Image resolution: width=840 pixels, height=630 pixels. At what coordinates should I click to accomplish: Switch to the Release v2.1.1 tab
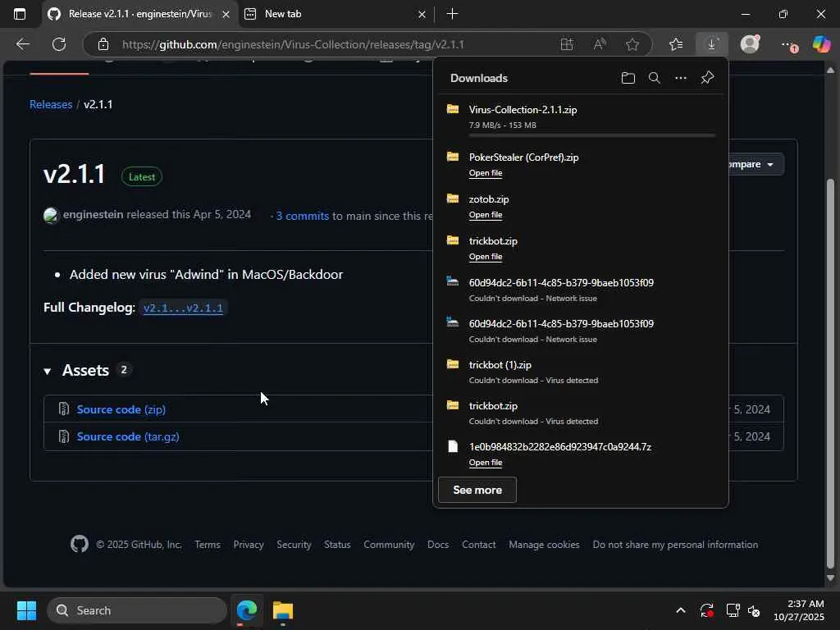(139, 14)
